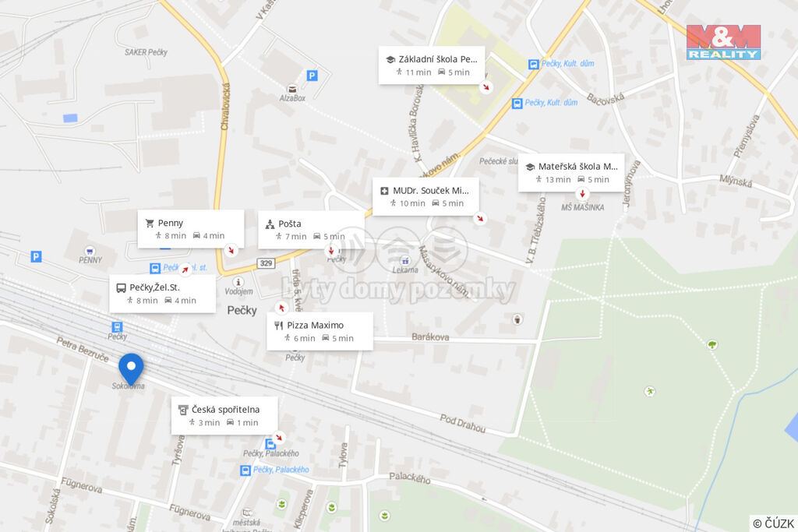
Task: Click the Pečky train station icon
Action: 117,326
